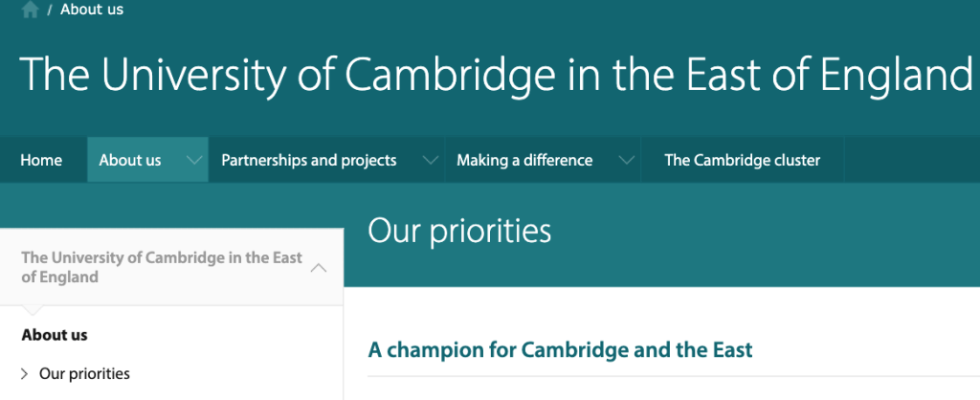The image size is (980, 400).
Task: Open Partnerships and projects menu item
Action: click(308, 160)
